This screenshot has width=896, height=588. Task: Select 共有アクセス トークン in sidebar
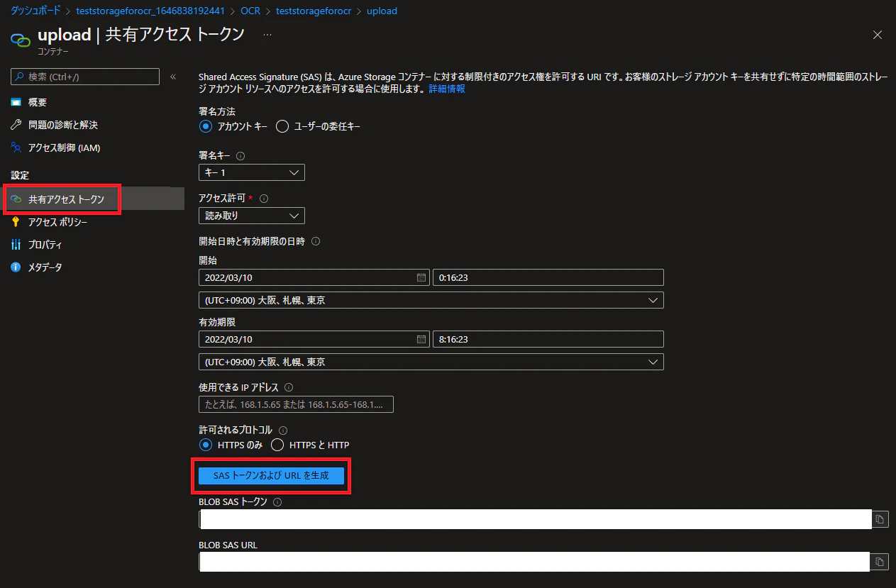tap(66, 199)
